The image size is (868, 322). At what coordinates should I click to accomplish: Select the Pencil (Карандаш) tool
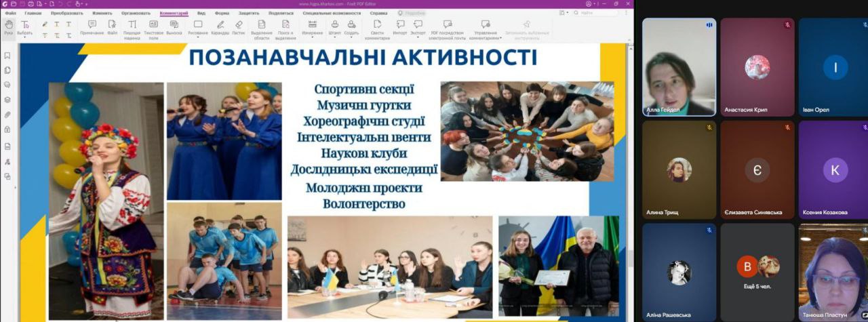(x=220, y=27)
